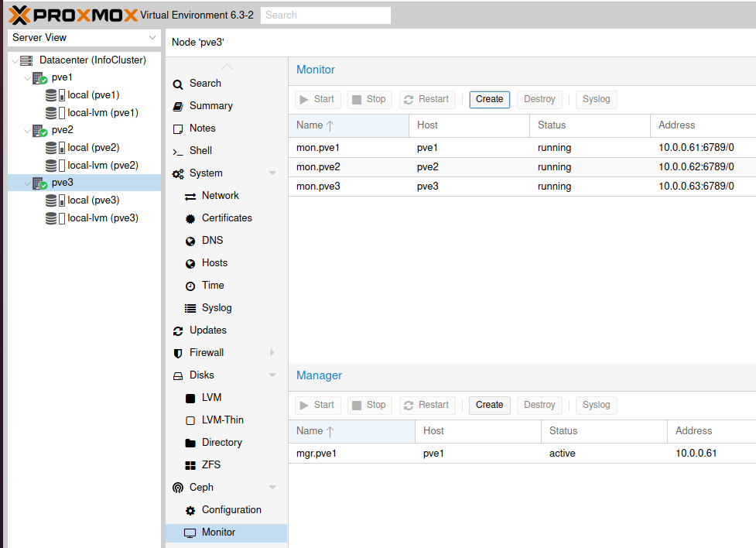Click the Certificates badge icon
This screenshot has height=548, width=756.
[x=190, y=218]
